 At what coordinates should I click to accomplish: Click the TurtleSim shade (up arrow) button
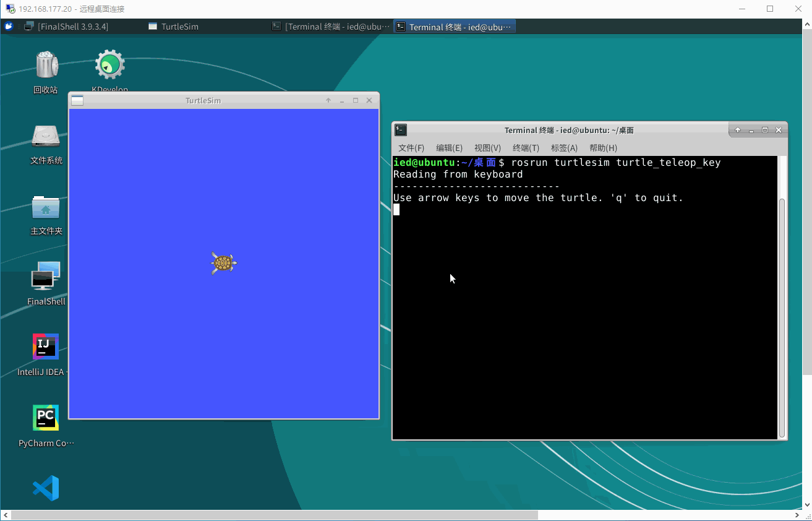click(328, 100)
